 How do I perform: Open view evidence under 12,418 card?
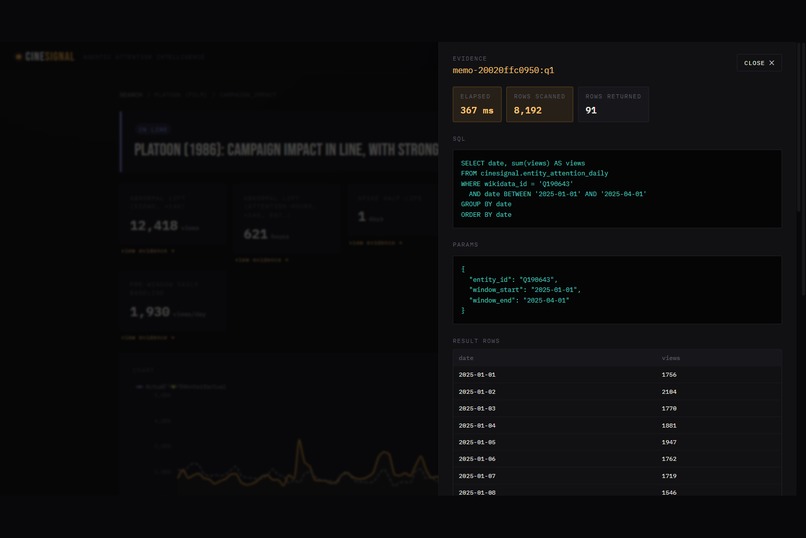tap(148, 251)
